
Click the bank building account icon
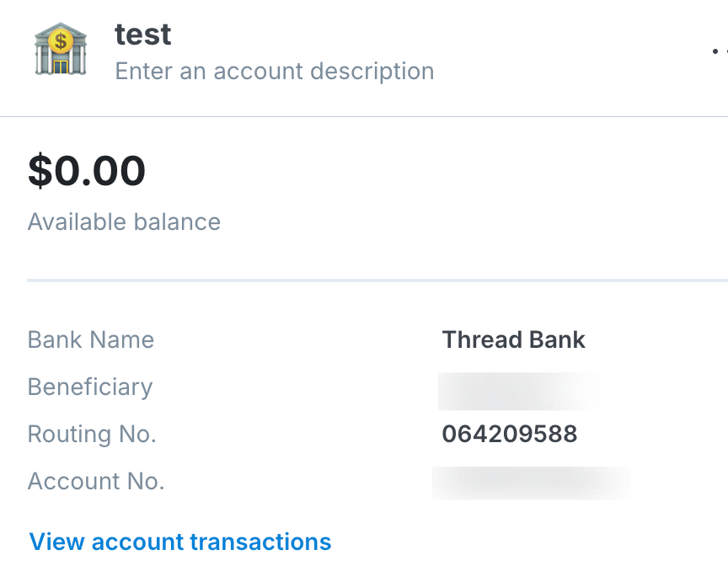[61, 51]
